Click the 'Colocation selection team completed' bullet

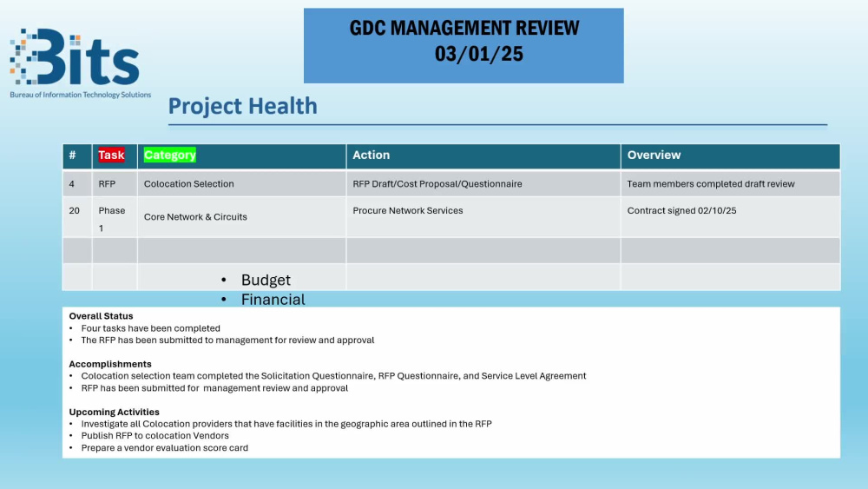click(x=333, y=376)
